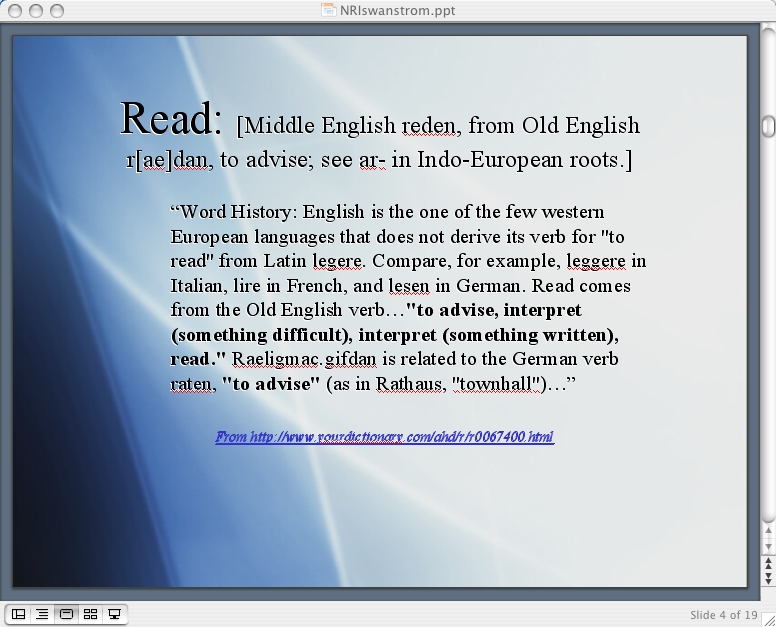Click the word "Raeligmac.gifdan"
This screenshot has height=627, width=776.
click(x=304, y=359)
